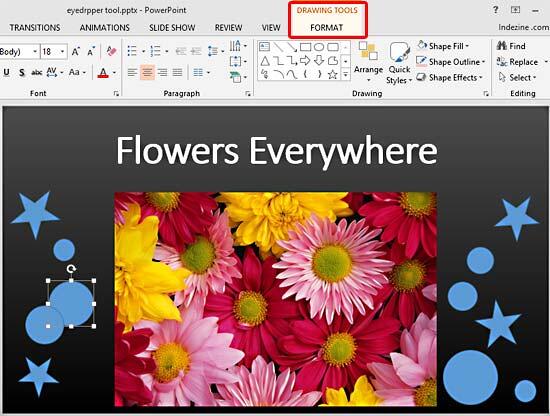Open Microsoft PowerPoint Help question mark

coord(496,10)
